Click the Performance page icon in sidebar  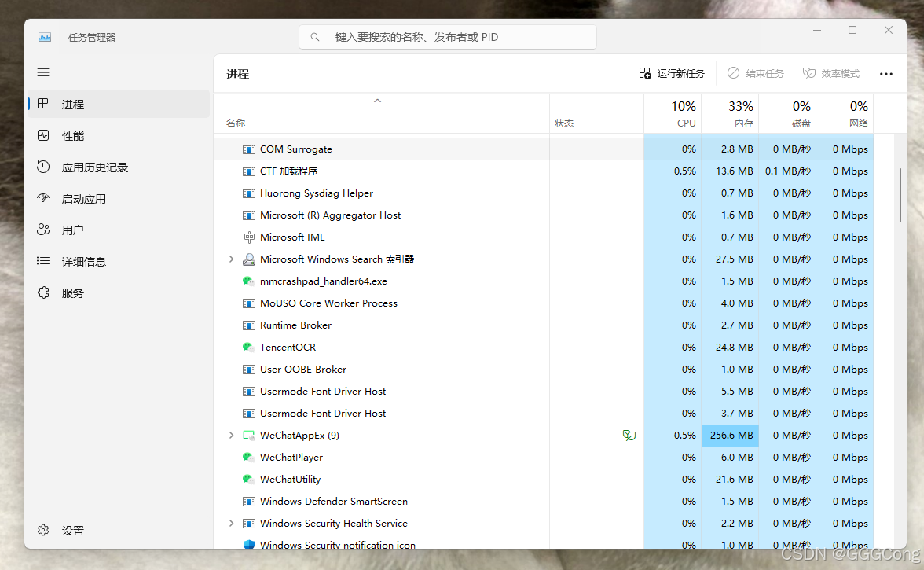click(43, 135)
